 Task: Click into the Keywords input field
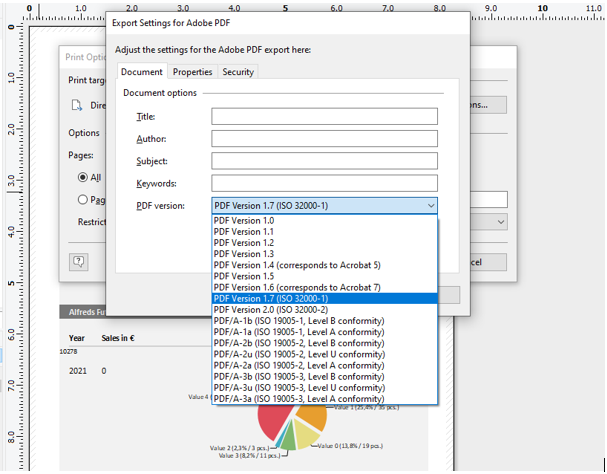click(324, 183)
